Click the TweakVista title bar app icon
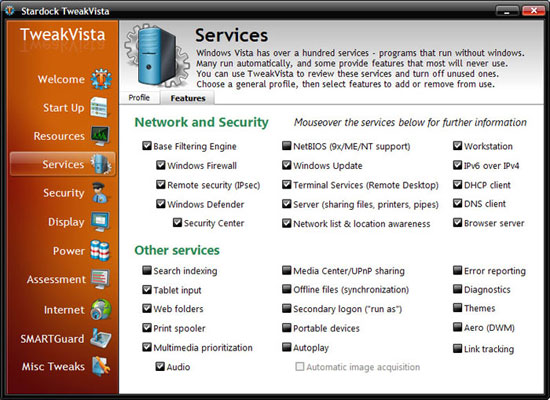 click(10, 11)
